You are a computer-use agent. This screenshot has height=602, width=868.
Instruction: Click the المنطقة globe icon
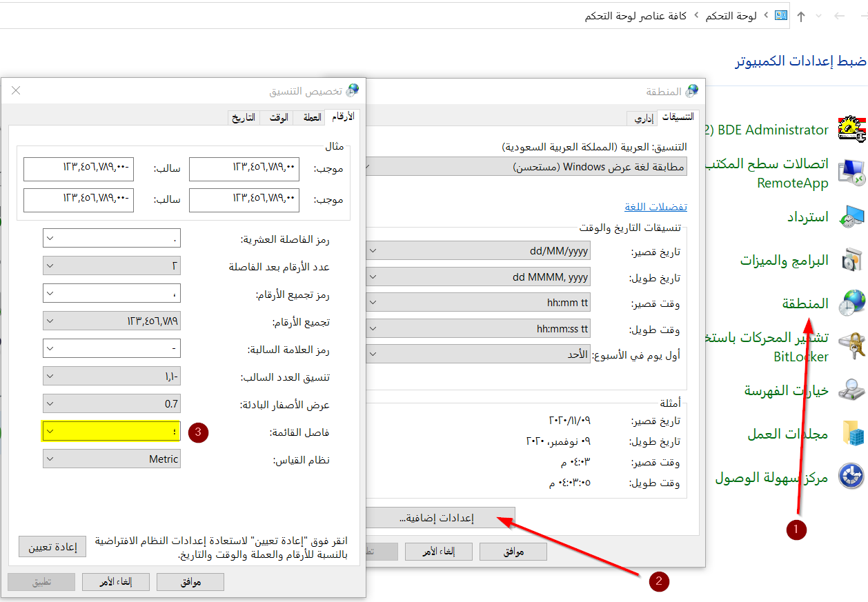[852, 302]
